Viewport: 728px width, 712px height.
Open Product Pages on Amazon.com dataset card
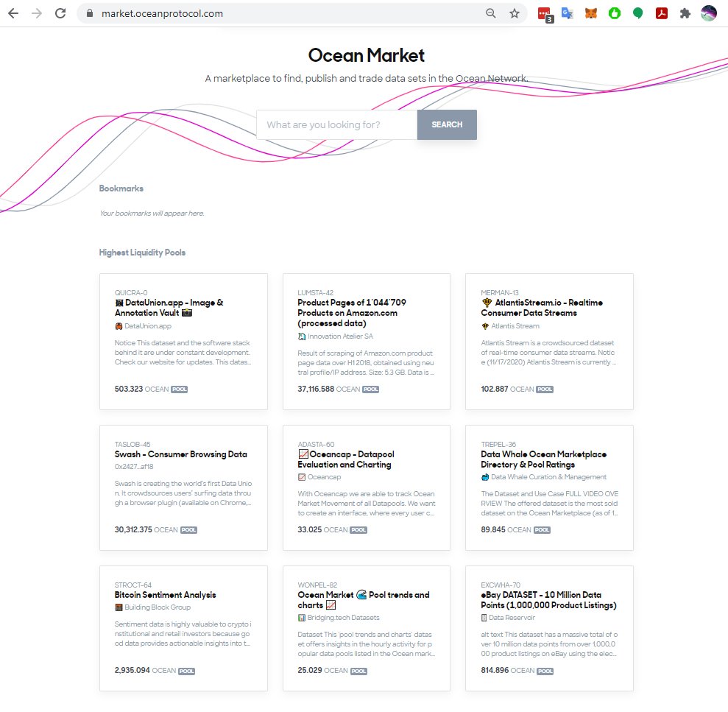(x=367, y=342)
